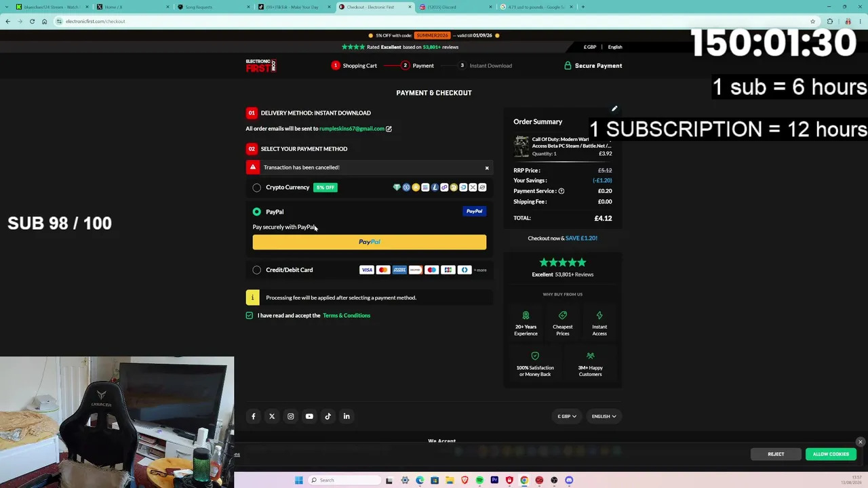Open the header English language selector
868x488 pixels.
pos(615,47)
